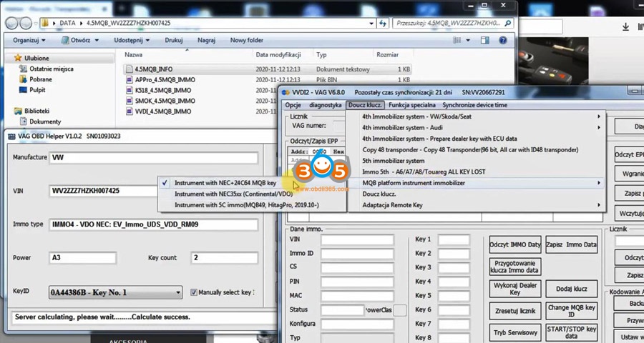Click Przygotowanie klucza Immo data button

[x=515, y=267]
